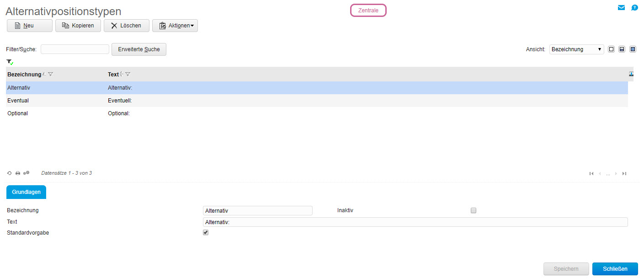Image resolution: width=644 pixels, height=279 pixels.
Task: Open the help question mark icon
Action: (x=634, y=7)
